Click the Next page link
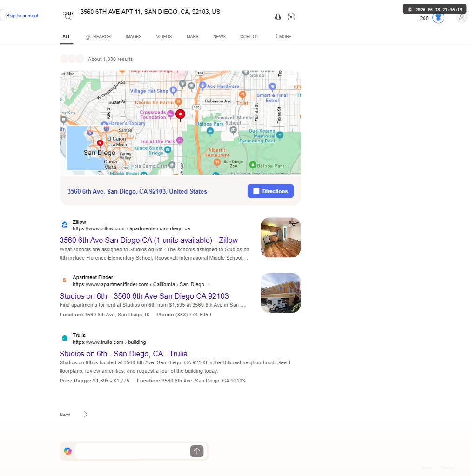This screenshot has width=471, height=476. [65, 415]
